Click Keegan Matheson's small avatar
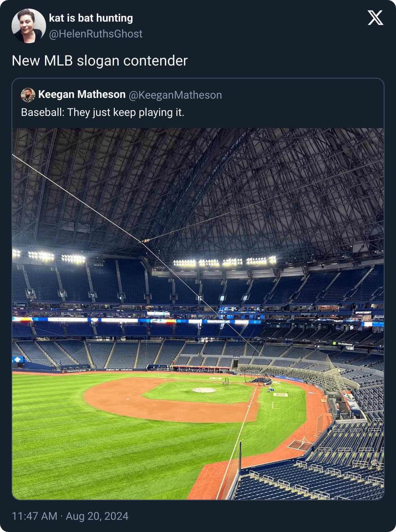This screenshot has height=532, width=396. 28,95
